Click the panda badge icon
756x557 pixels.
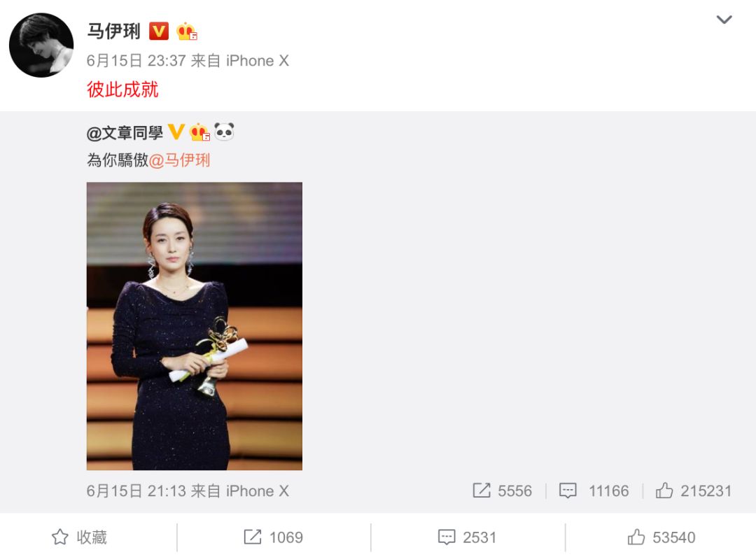point(224,131)
